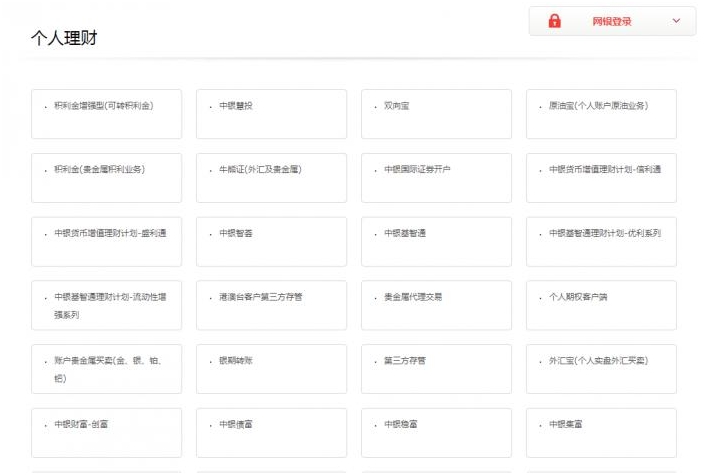The image size is (704, 475).
Task: Open the 中银财富-创富 product
Action: point(82,425)
